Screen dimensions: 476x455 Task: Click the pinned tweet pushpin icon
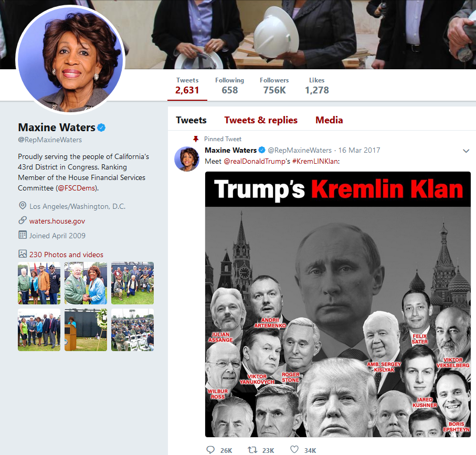click(x=196, y=139)
